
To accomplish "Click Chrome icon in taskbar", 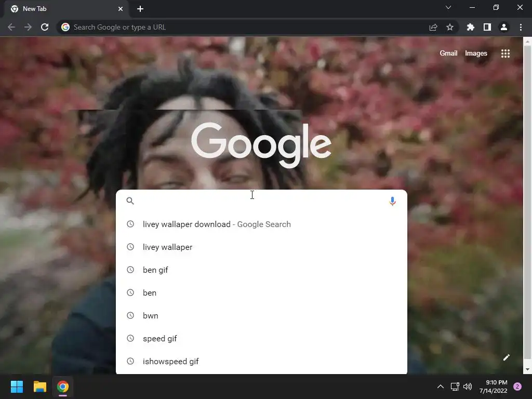I will pos(63,387).
